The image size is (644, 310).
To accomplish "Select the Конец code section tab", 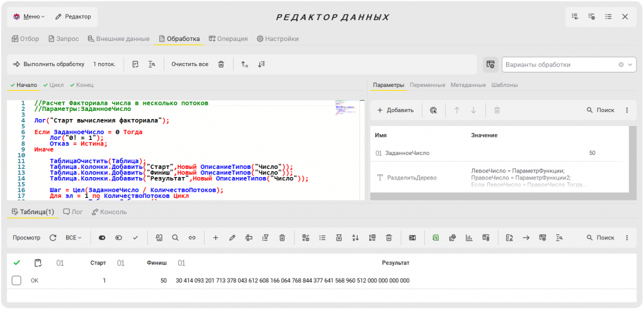I will [82, 85].
